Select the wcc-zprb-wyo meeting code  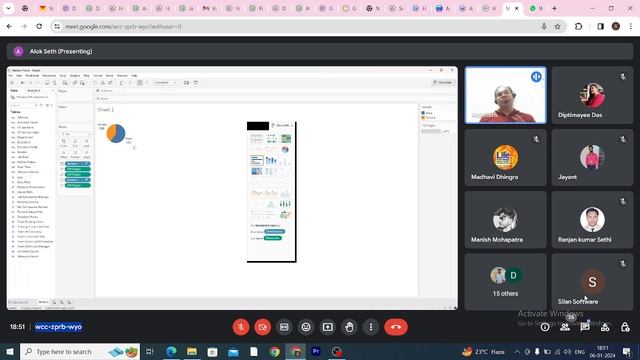point(58,327)
